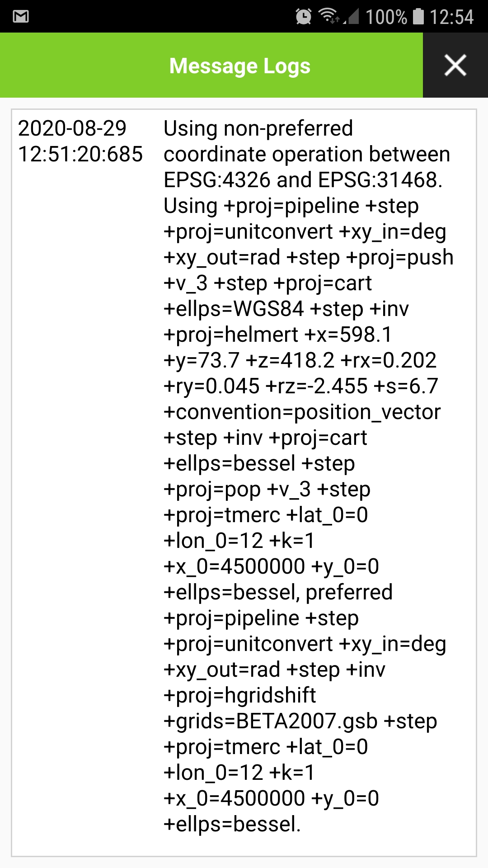Tap the battery icon showing 100%

pyautogui.click(x=418, y=17)
